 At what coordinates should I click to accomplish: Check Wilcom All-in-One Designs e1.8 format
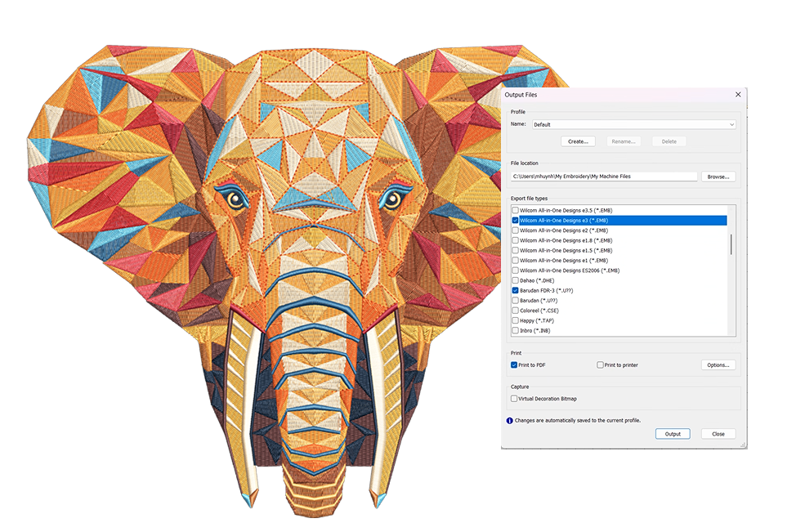[x=515, y=240]
